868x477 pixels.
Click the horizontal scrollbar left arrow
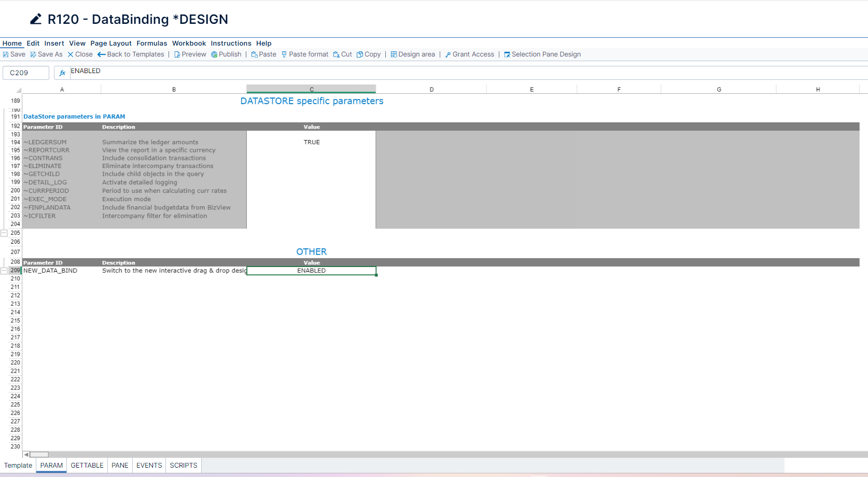pos(26,455)
